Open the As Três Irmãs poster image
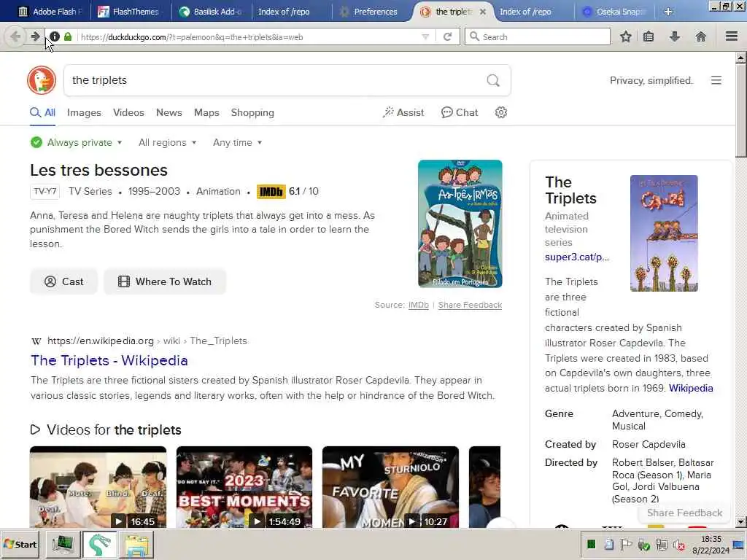Viewport: 747px width, 560px height. pos(460,224)
